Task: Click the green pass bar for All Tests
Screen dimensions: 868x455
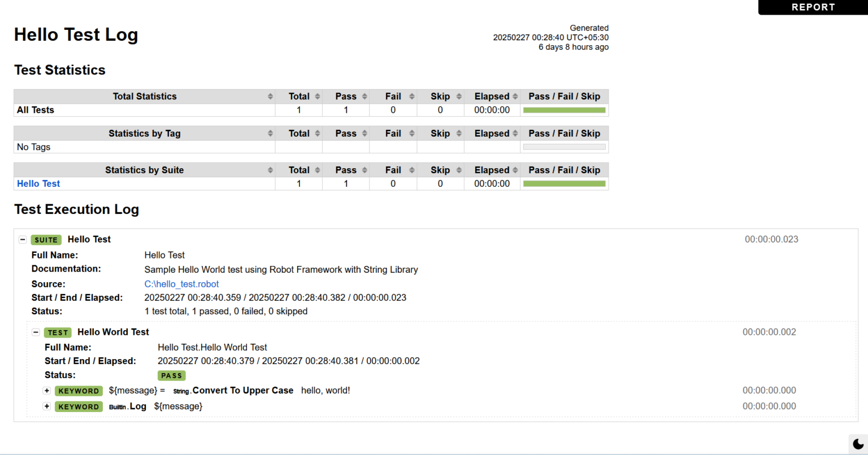Action: (564, 110)
